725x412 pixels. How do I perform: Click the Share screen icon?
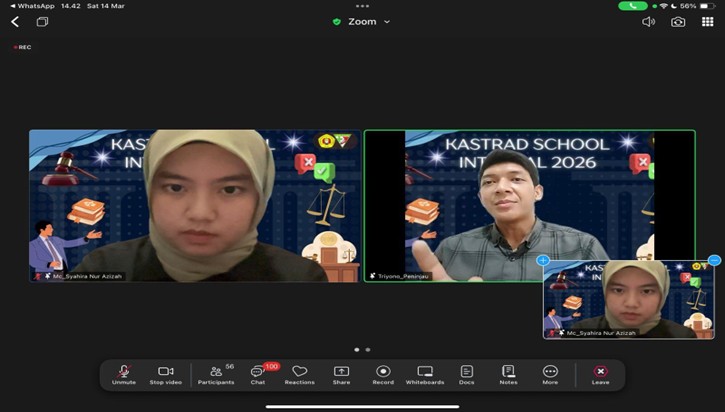click(x=341, y=373)
